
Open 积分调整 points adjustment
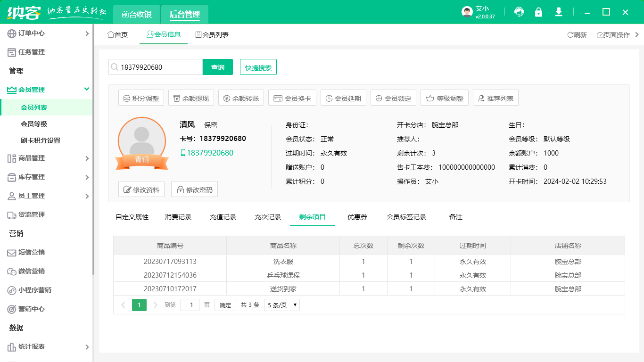click(x=141, y=99)
